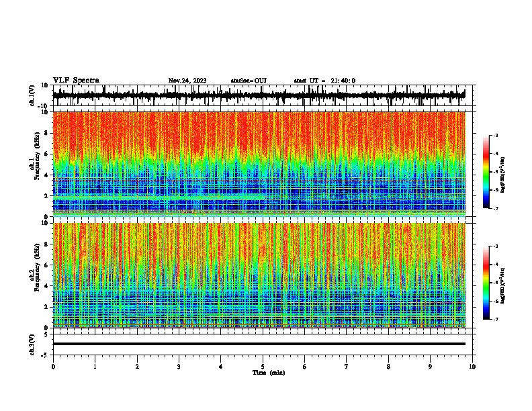Click the "5" minute tick on time axis

pyautogui.click(x=263, y=367)
